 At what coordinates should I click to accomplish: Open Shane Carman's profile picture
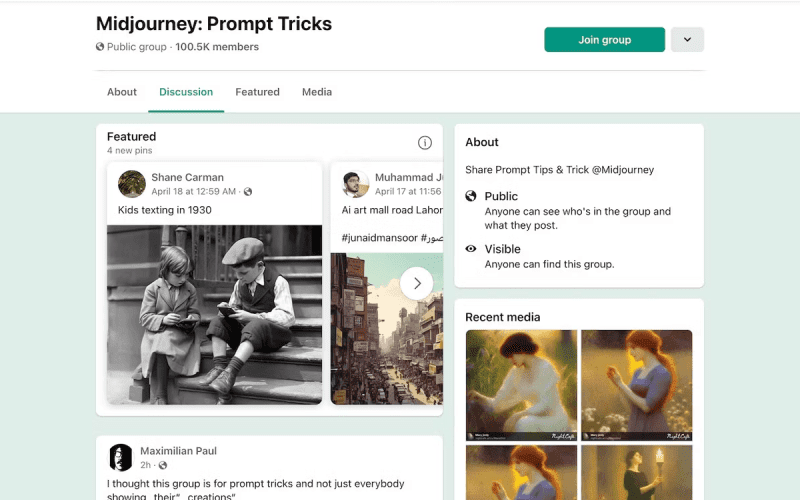click(x=132, y=184)
